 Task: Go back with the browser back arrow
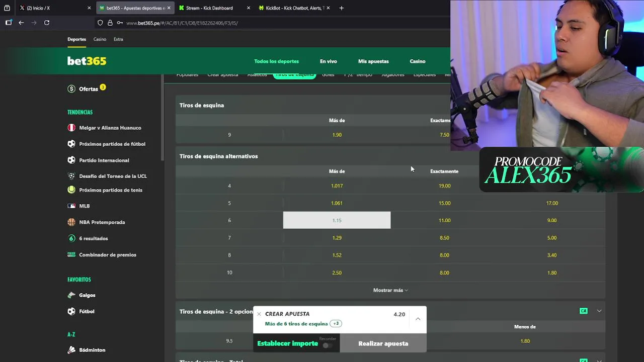pos(21,23)
